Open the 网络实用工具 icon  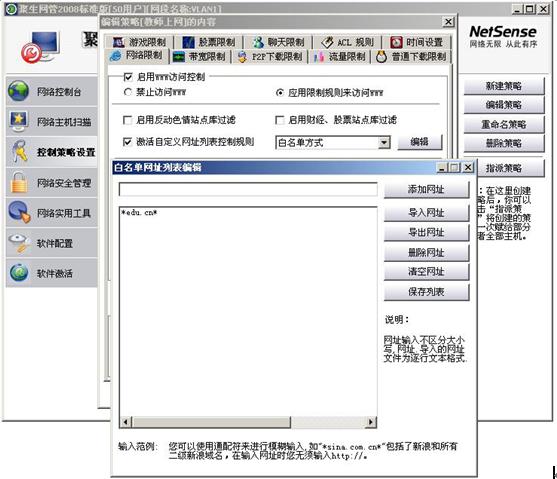point(19,212)
